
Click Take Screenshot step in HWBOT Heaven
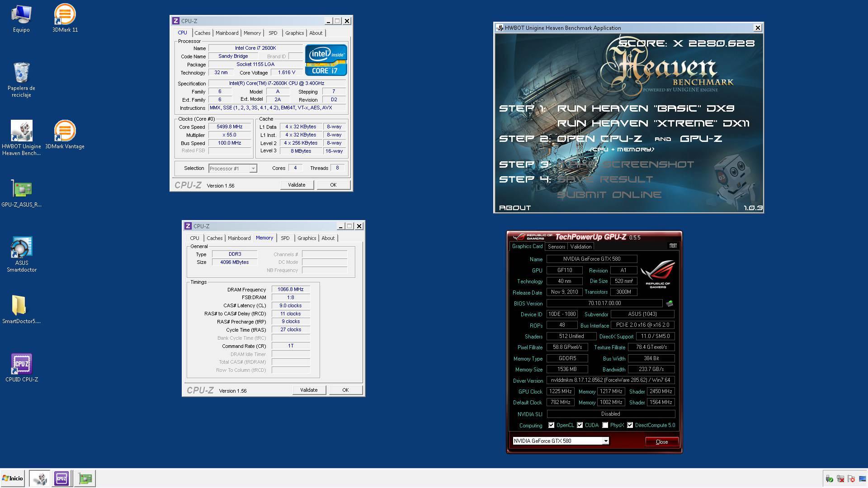tap(625, 164)
